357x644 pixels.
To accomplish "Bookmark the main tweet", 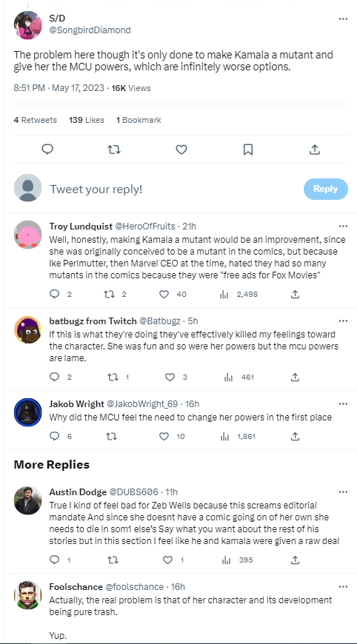I will [x=247, y=150].
